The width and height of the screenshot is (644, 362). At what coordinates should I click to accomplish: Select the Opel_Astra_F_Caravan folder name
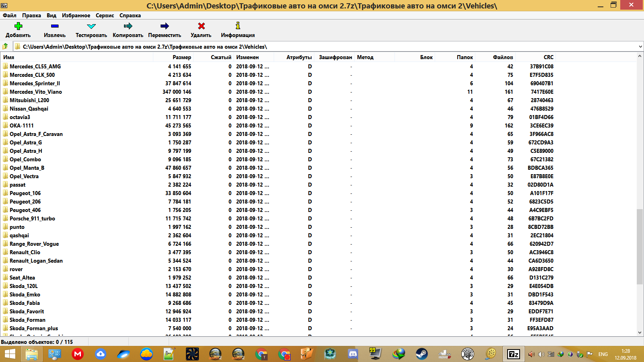[36, 134]
